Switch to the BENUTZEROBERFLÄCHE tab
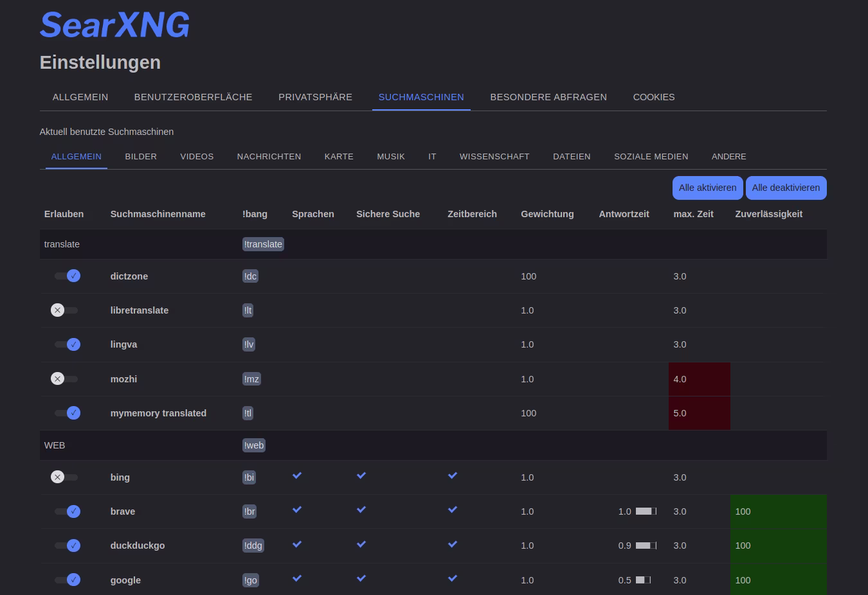This screenshot has width=868, height=595. click(x=194, y=97)
